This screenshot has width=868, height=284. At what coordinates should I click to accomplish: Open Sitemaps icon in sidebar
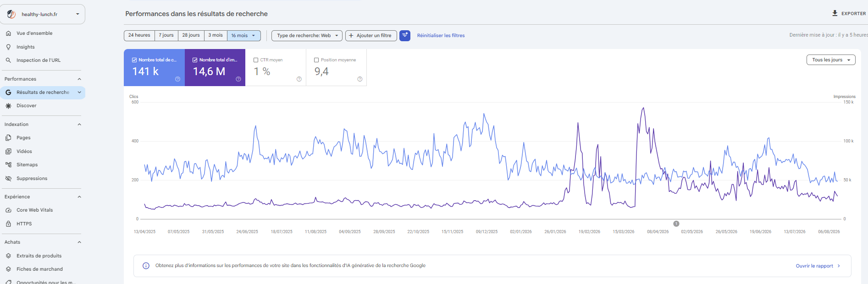click(x=8, y=165)
